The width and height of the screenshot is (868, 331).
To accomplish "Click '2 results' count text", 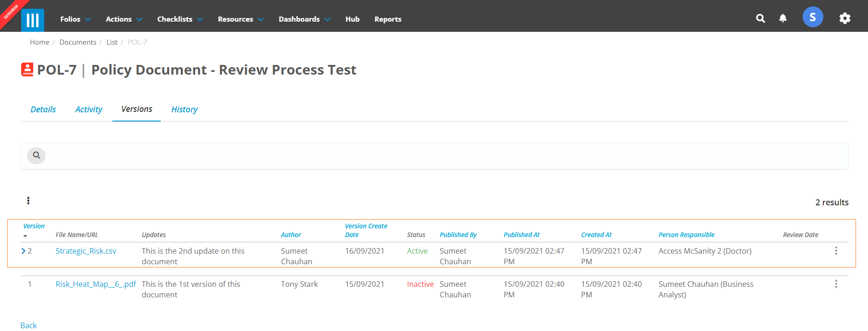I will 832,203.
